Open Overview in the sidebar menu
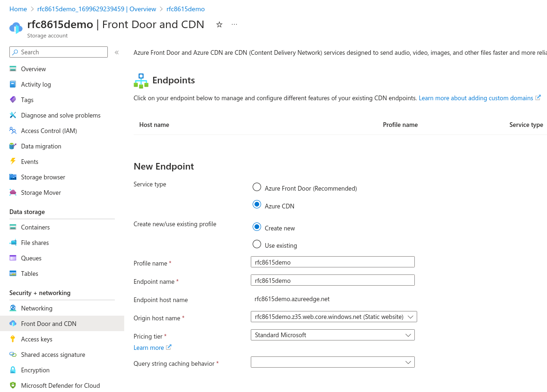547x392 pixels. tap(33, 69)
